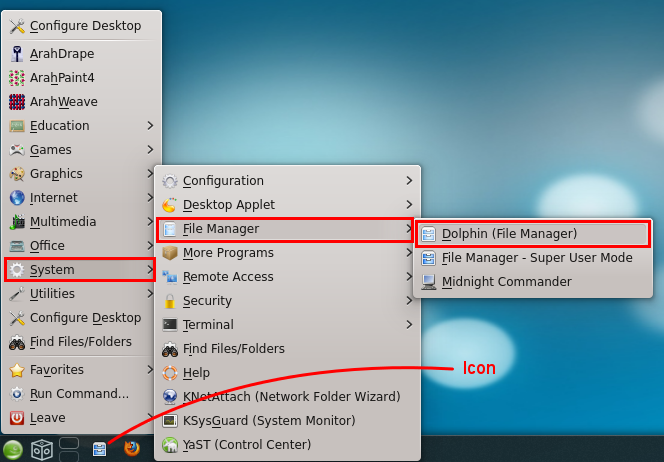
Task: Click the ArahWeave checkered icon
Action: 17,102
